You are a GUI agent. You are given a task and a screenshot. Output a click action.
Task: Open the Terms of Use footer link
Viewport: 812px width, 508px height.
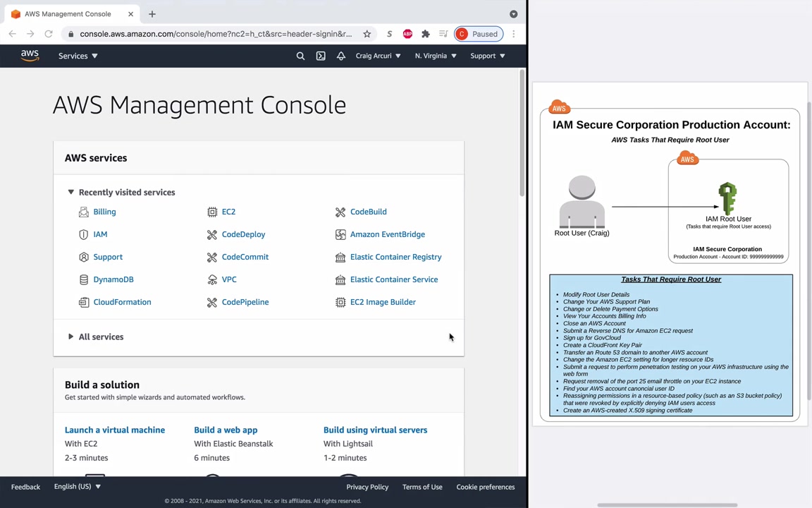coord(422,487)
